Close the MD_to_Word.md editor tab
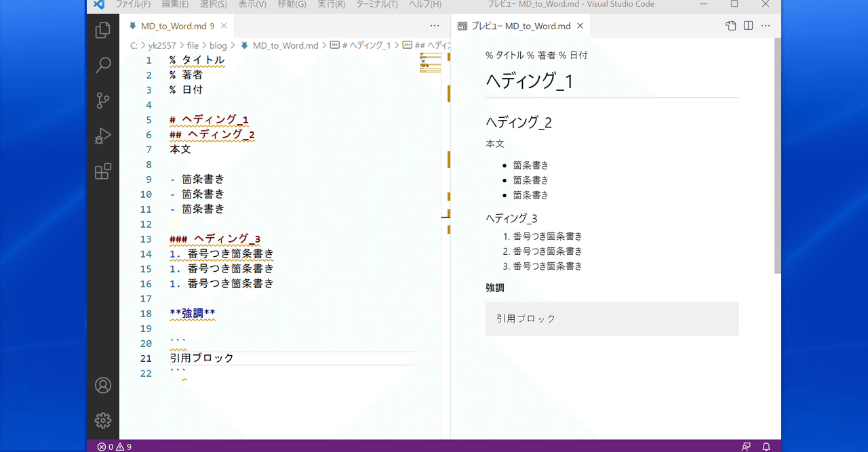This screenshot has width=868, height=452. point(224,26)
